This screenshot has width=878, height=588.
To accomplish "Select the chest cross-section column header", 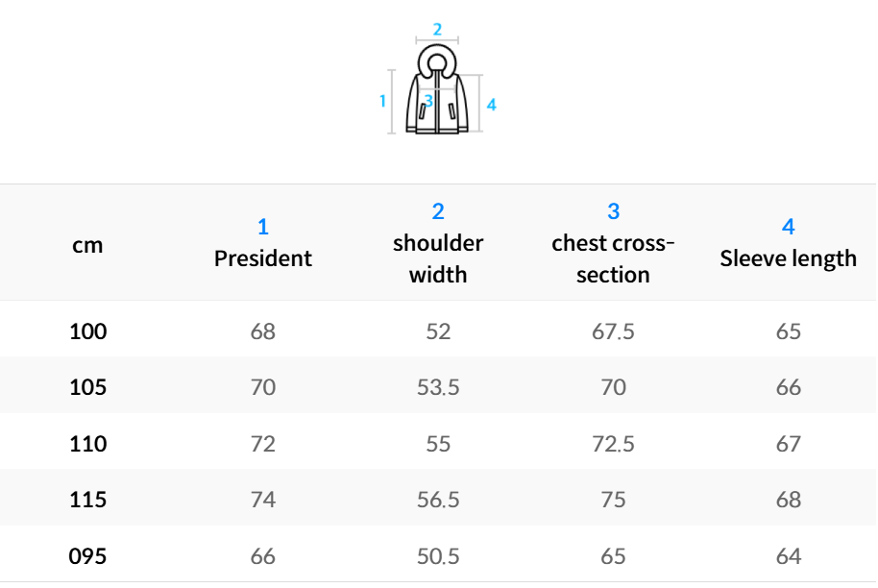I will [x=613, y=258].
